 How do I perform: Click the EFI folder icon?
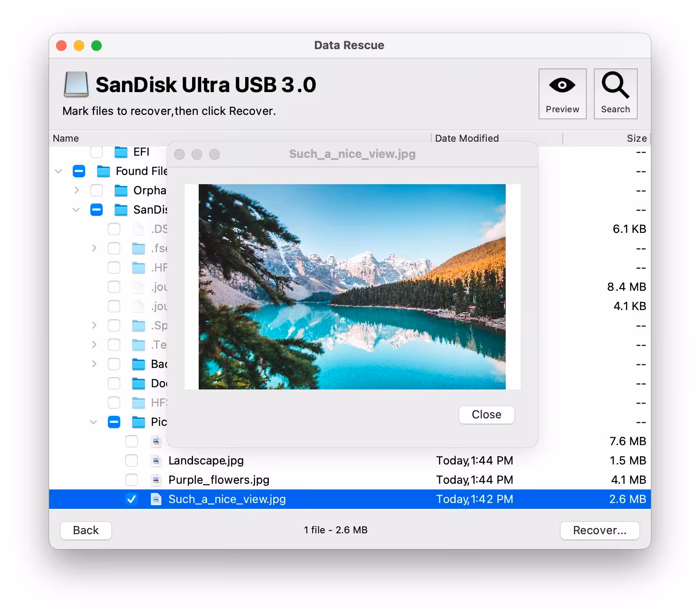coord(121,152)
